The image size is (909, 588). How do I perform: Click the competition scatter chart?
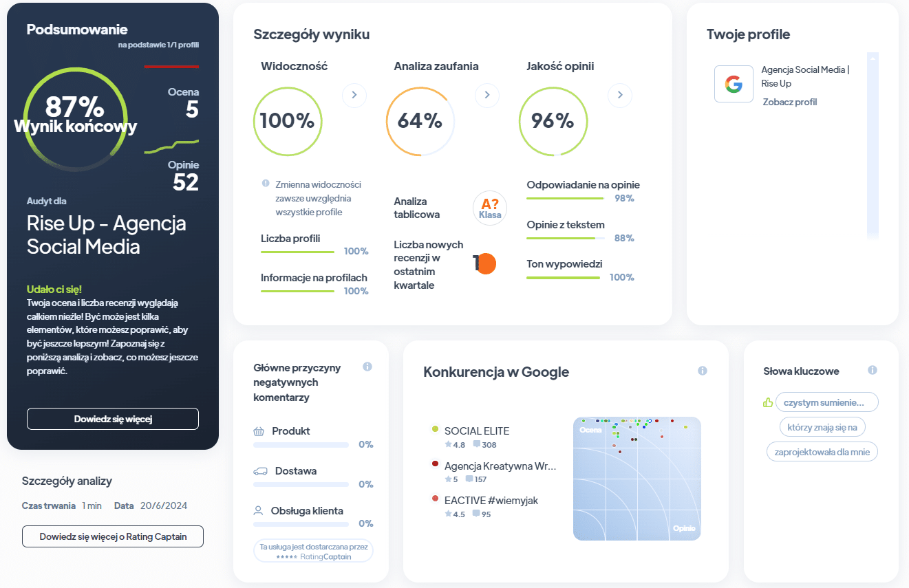[637, 478]
